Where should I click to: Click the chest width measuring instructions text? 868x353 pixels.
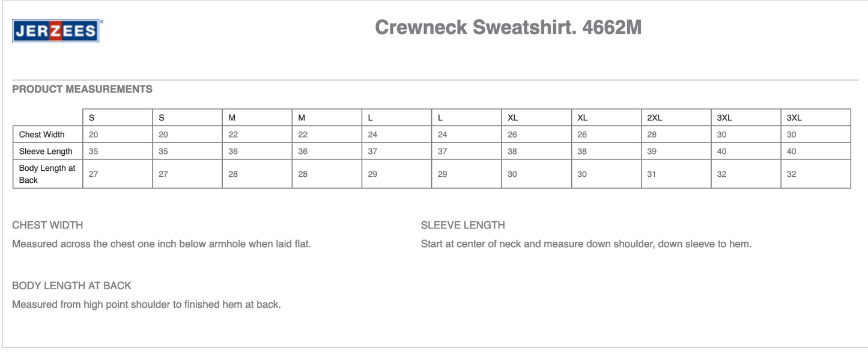pos(162,244)
